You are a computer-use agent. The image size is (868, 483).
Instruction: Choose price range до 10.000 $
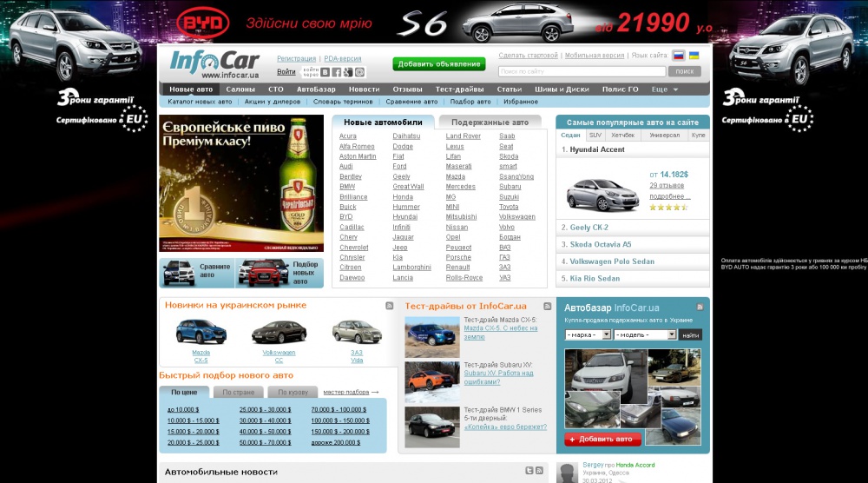183,410
